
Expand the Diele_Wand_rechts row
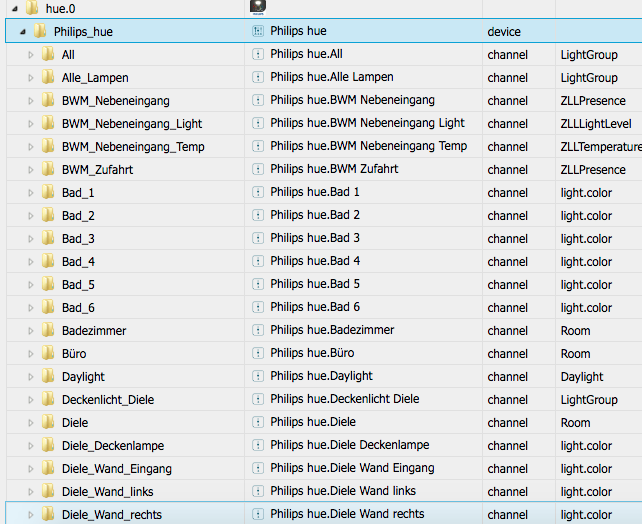[x=31, y=515]
